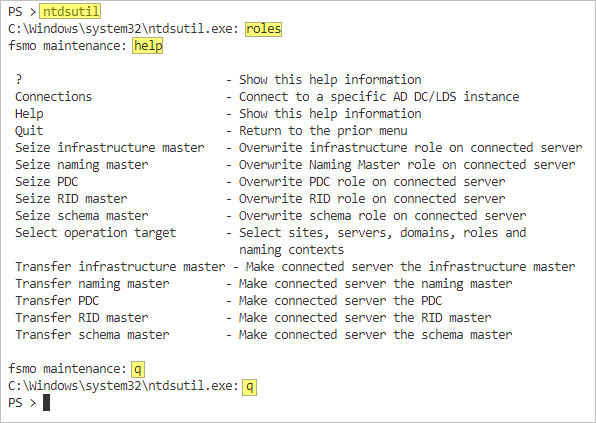Click Seize infrastructure master entry
The height and width of the screenshot is (423, 596).
click(109, 147)
